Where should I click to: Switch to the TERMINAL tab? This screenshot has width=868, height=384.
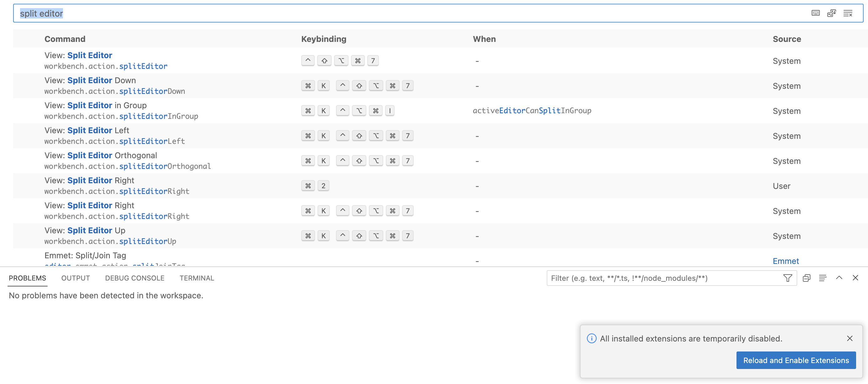(197, 278)
